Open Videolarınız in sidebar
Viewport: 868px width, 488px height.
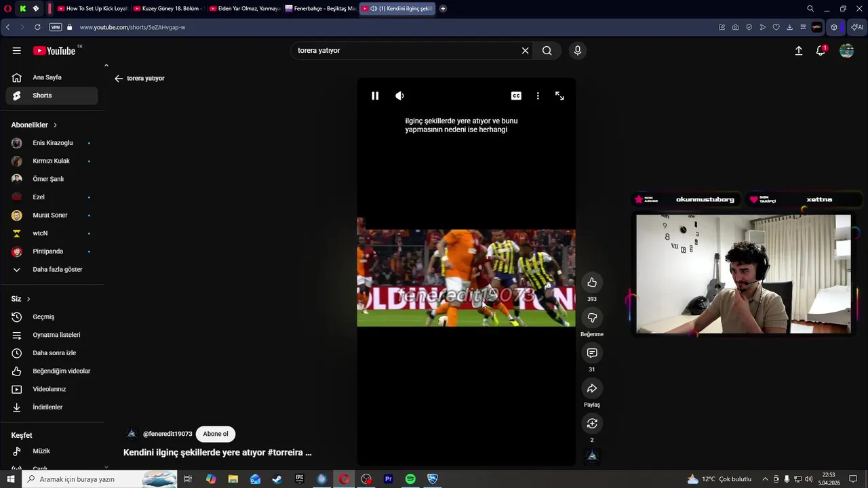pyautogui.click(x=52, y=389)
